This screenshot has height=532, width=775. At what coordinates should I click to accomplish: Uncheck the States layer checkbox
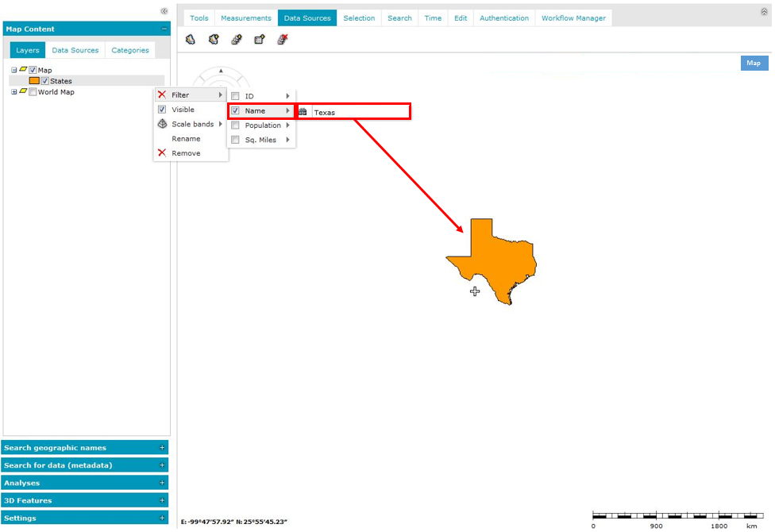(x=45, y=81)
